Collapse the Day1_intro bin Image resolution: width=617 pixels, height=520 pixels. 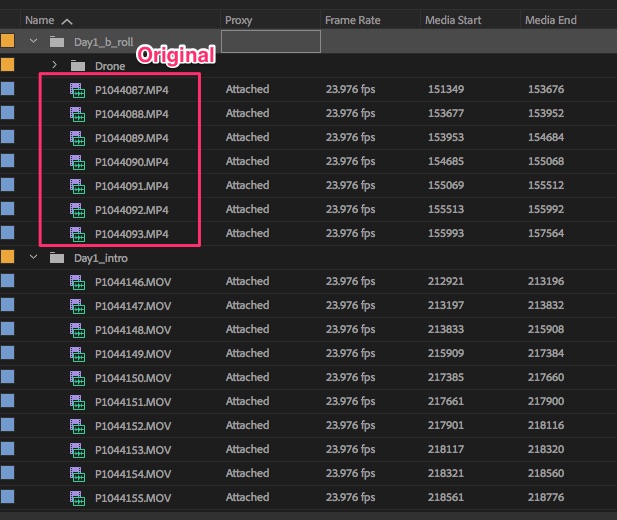34,258
